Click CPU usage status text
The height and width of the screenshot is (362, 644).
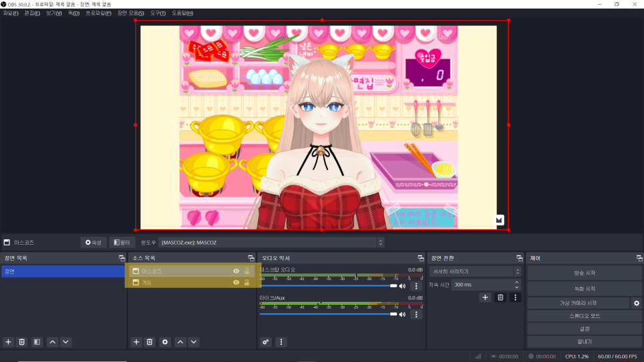[577, 356]
